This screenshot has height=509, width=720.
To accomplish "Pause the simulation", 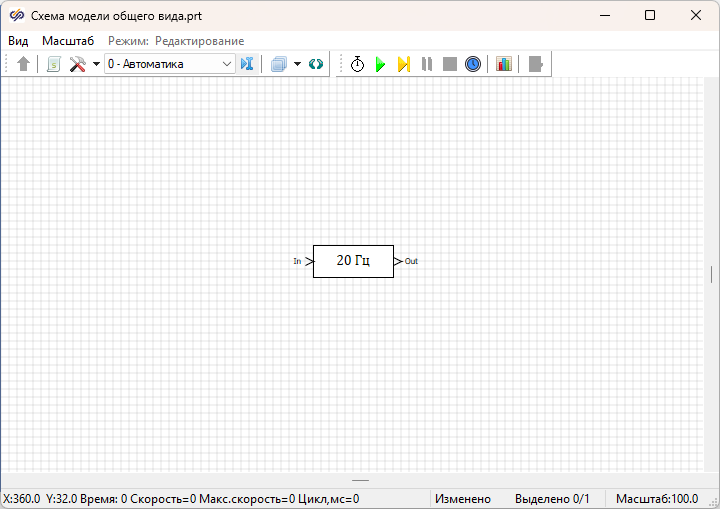I will pyautogui.click(x=427, y=64).
